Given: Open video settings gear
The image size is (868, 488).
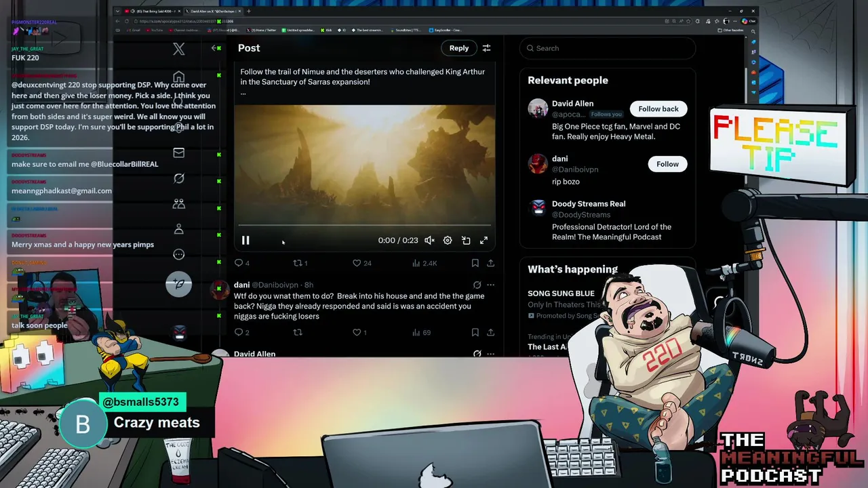Looking at the screenshot, I should (x=448, y=241).
